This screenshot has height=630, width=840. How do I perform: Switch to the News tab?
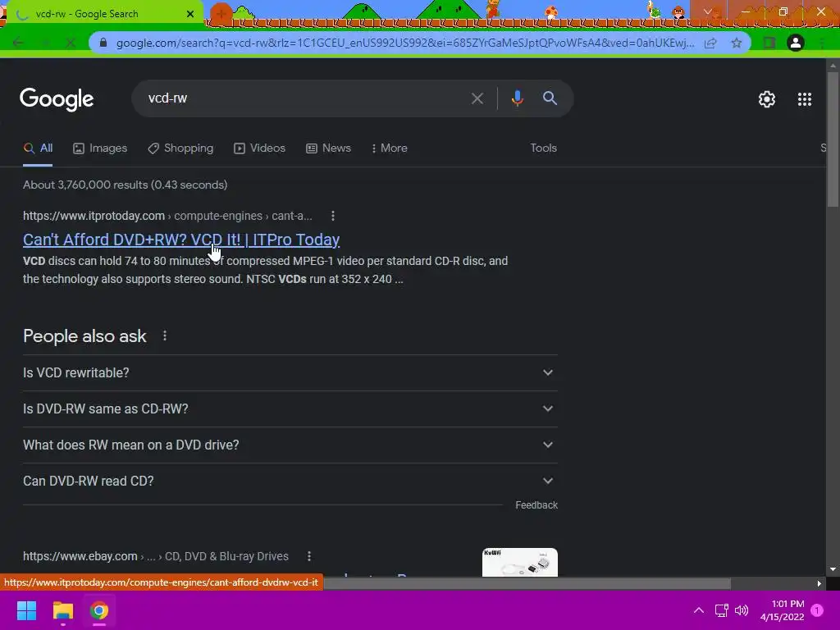[x=328, y=148]
